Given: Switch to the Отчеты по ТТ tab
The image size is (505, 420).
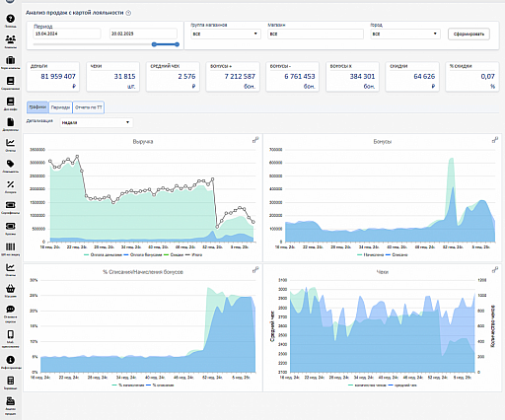Looking at the screenshot, I should 89,107.
